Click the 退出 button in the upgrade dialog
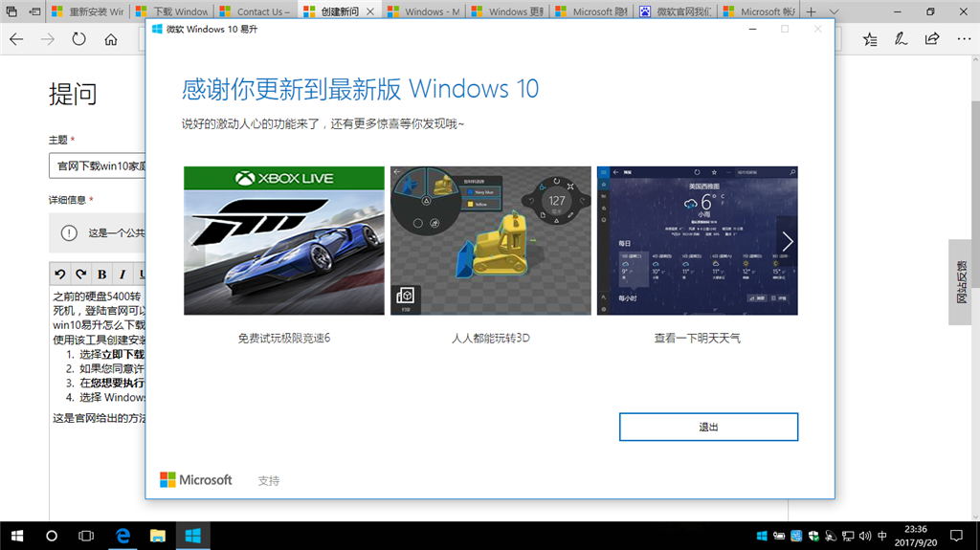 coord(708,427)
